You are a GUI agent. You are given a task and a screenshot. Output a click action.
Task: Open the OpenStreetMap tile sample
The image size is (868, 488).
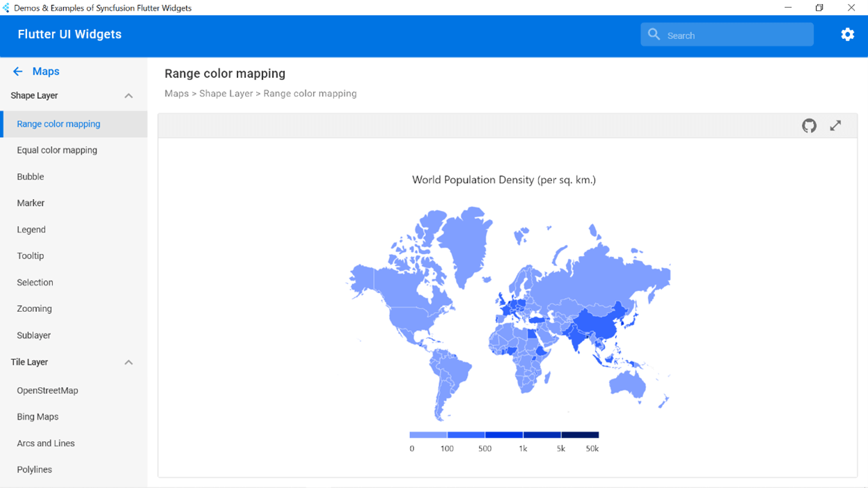47,391
